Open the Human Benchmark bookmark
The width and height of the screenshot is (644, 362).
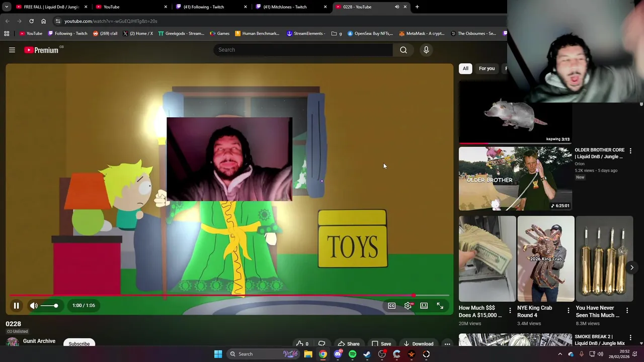pos(257,34)
